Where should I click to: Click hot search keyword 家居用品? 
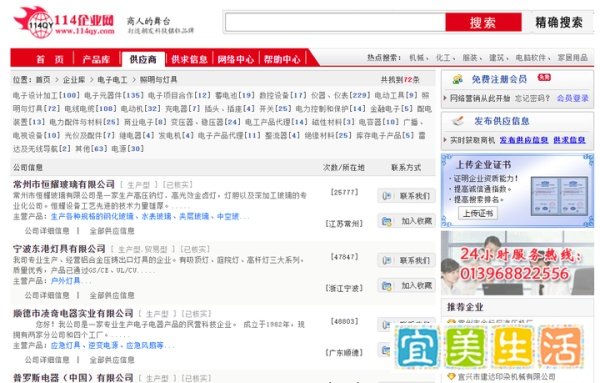click(x=572, y=58)
